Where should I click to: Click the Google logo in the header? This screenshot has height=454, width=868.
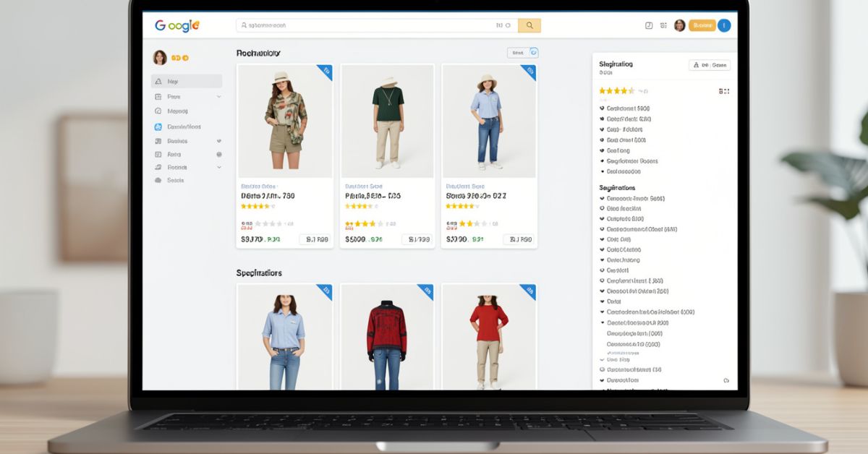tap(176, 26)
